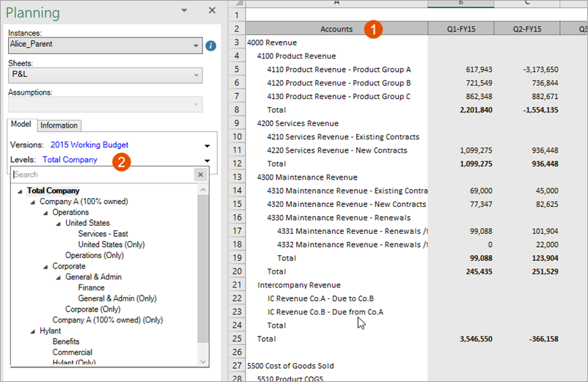The width and height of the screenshot is (588, 382).
Task: Focus the level Search field
Action: click(x=103, y=175)
